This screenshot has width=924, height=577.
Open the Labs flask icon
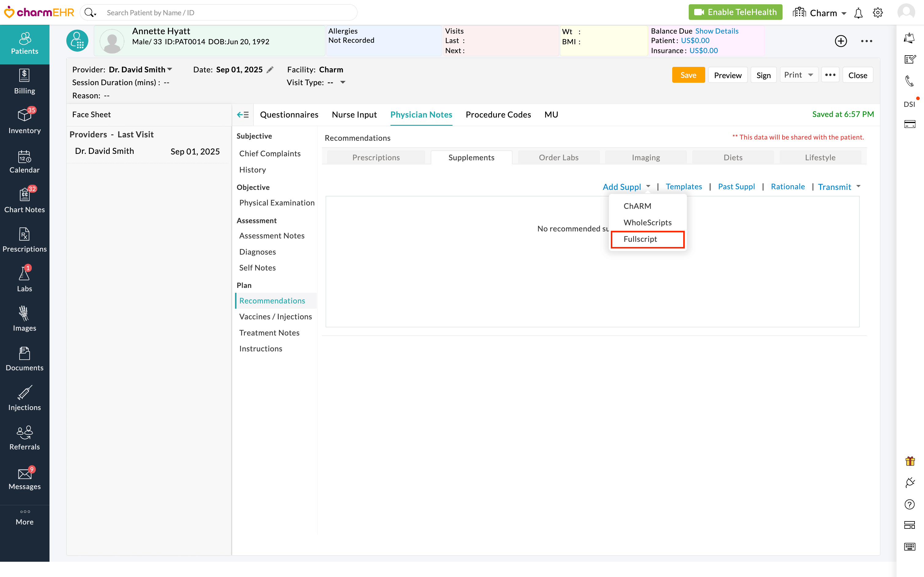click(24, 274)
